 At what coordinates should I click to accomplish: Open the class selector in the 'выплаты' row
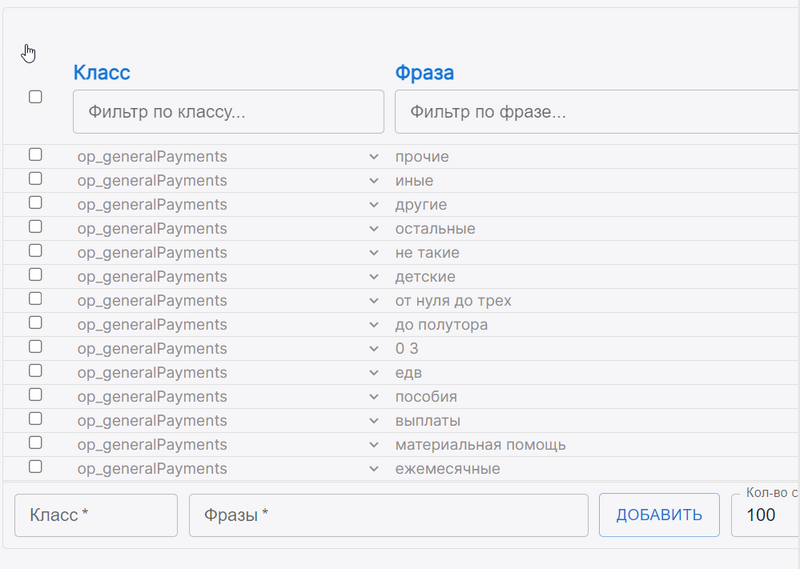point(373,421)
